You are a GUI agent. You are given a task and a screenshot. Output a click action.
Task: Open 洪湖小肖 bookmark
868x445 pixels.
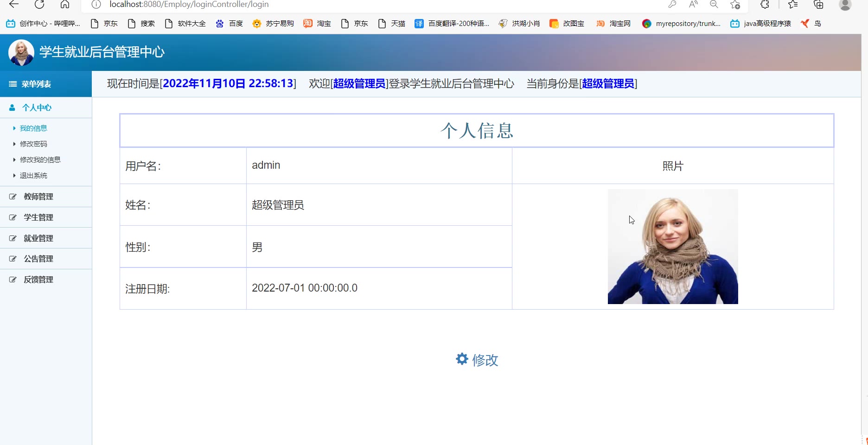(519, 23)
